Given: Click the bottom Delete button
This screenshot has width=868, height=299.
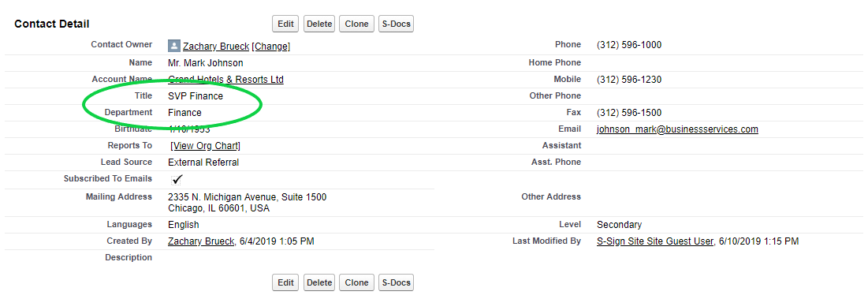Looking at the screenshot, I should tap(319, 282).
